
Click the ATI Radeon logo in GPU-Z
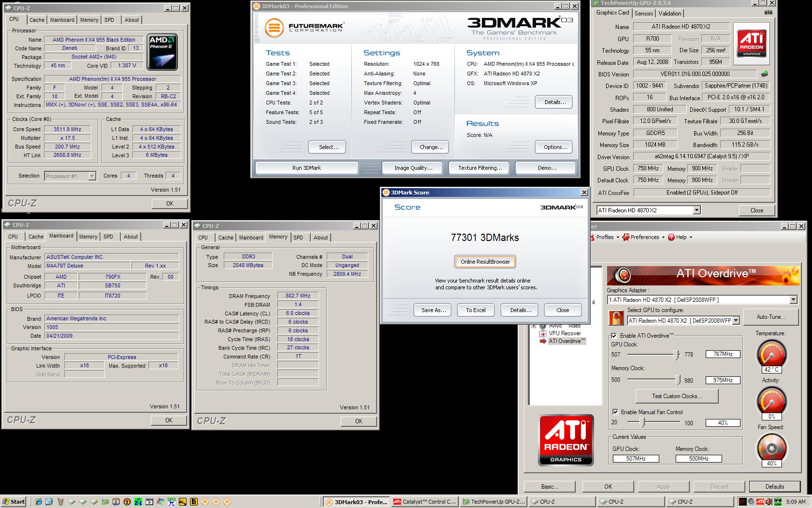pyautogui.click(x=752, y=43)
